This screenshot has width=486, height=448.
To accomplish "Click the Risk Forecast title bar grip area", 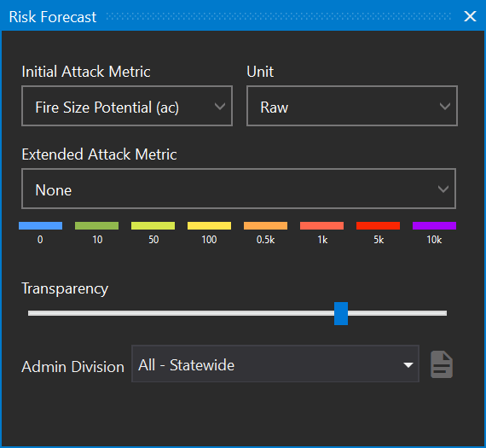I will tap(278, 16).
